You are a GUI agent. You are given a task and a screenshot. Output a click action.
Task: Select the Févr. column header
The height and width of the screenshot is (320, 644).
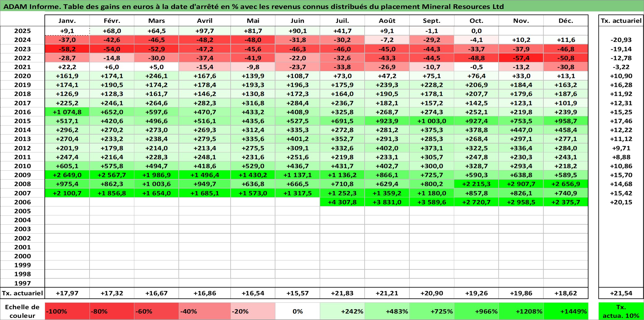coord(112,21)
